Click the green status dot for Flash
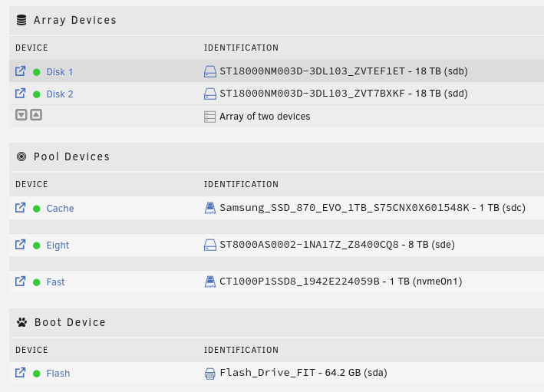This screenshot has height=392, width=544. point(36,374)
